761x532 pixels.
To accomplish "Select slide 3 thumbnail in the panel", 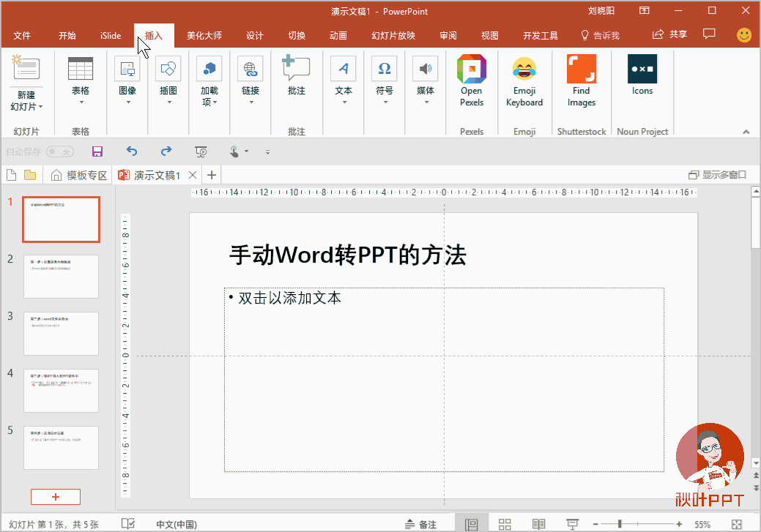I will point(61,334).
